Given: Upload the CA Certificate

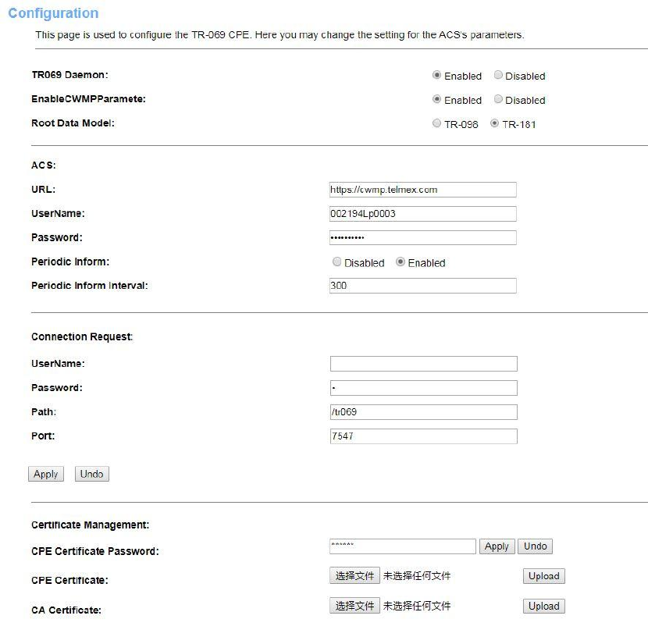Looking at the screenshot, I should point(544,606).
